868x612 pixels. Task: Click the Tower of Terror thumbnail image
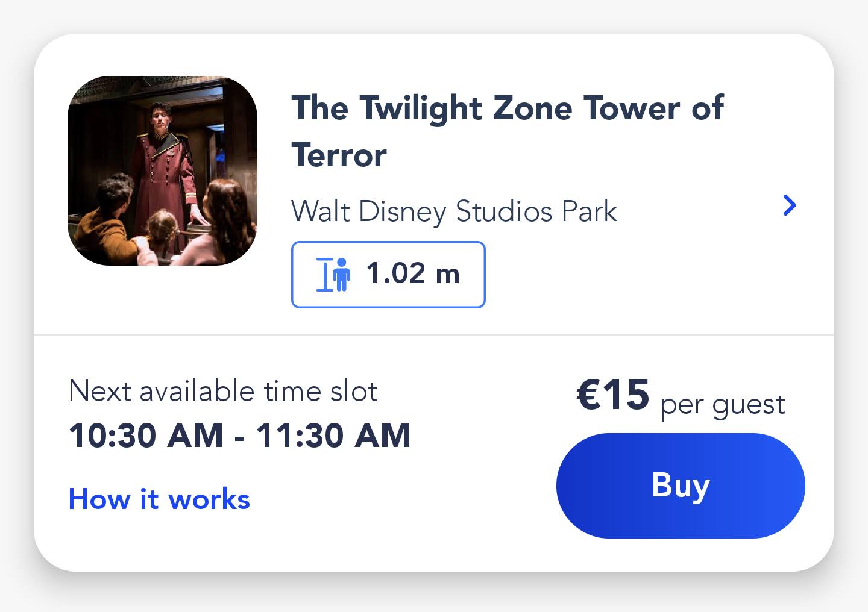pos(162,170)
